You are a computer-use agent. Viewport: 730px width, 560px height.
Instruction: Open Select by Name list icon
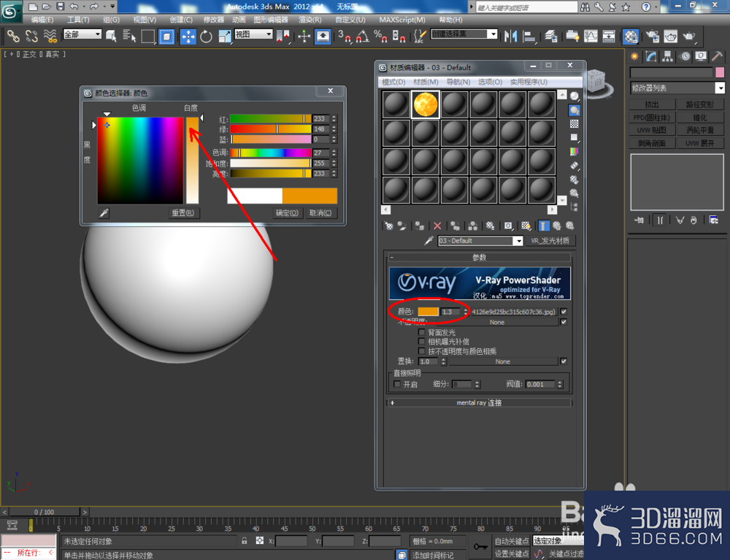coord(129,36)
